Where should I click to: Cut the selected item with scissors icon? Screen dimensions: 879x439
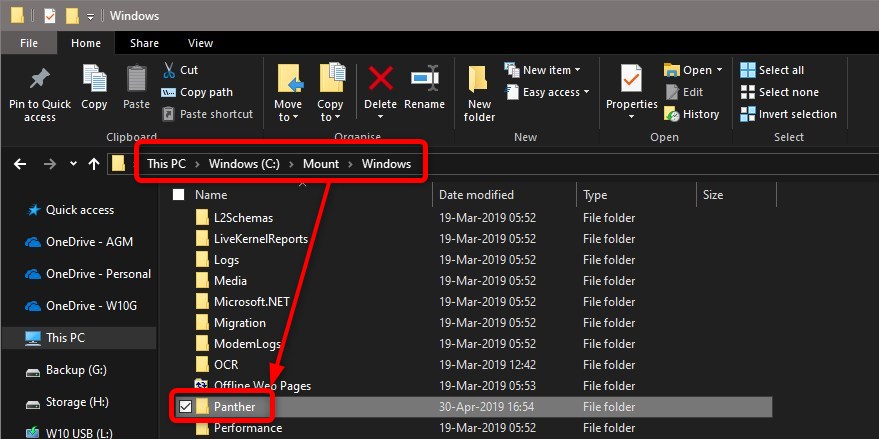click(x=169, y=70)
